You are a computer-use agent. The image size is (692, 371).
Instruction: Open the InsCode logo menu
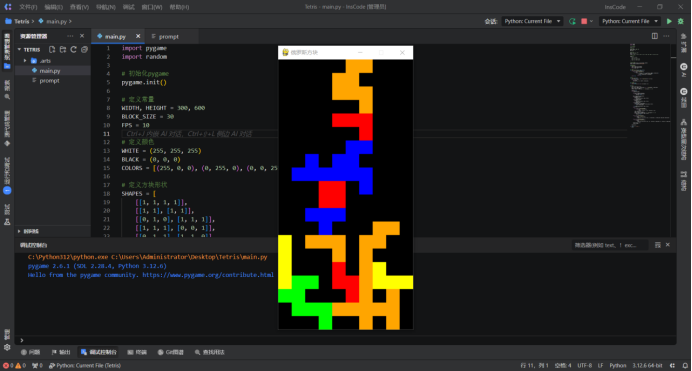point(8,7)
